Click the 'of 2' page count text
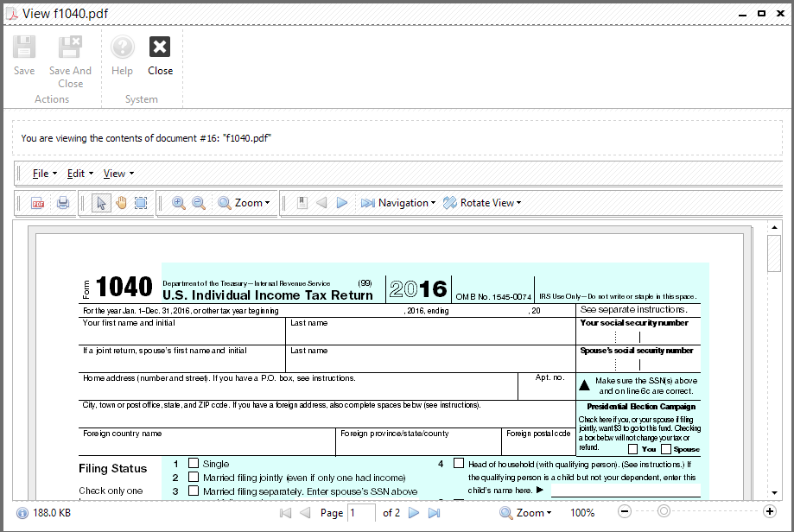 (x=391, y=513)
